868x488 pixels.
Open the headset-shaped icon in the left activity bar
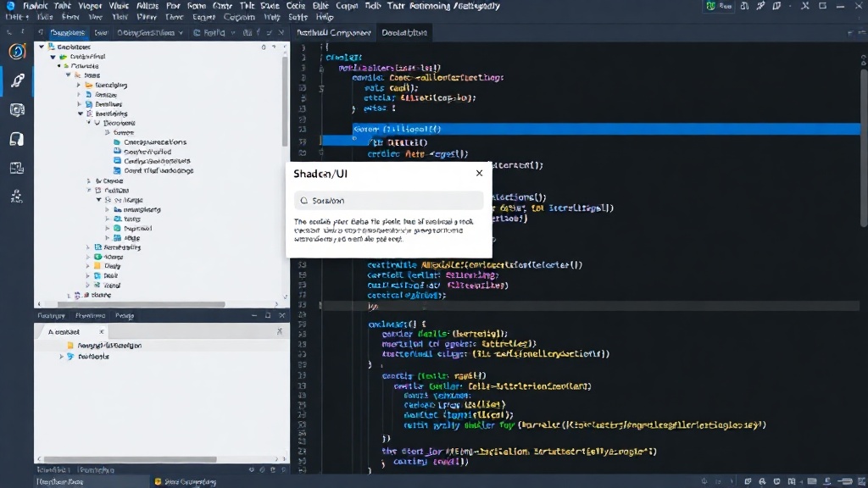[x=17, y=139]
